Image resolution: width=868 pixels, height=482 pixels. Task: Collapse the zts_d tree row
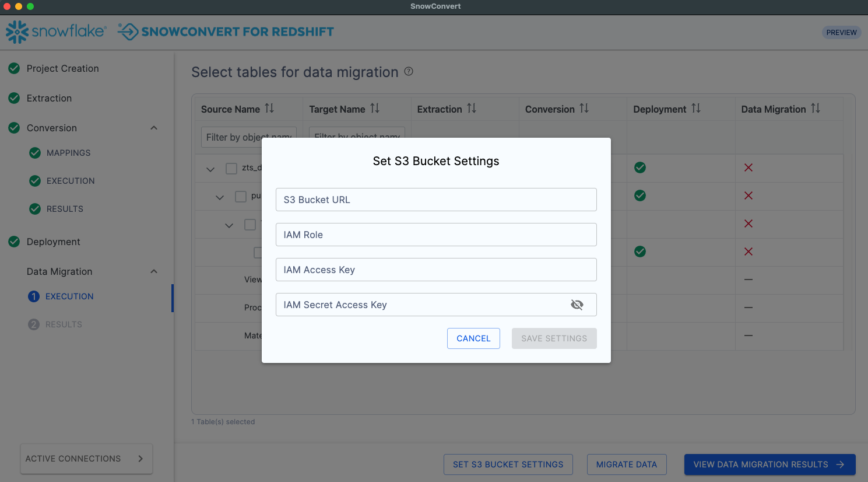210,169
